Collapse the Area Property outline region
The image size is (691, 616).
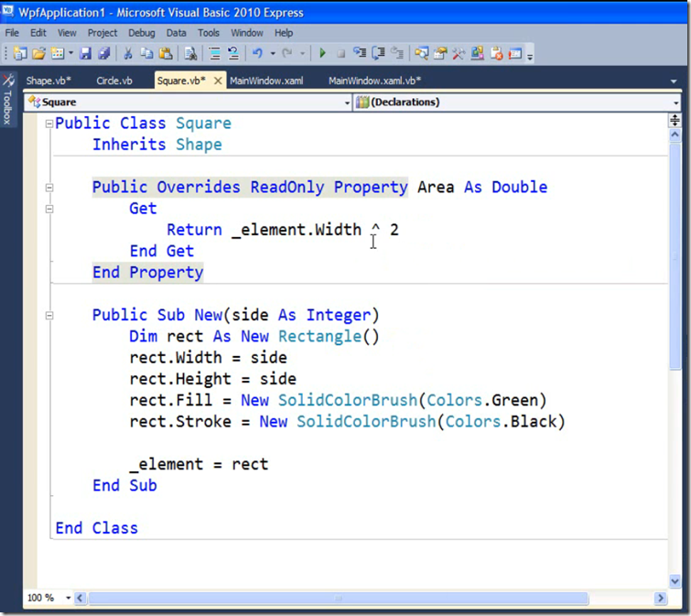pos(49,188)
